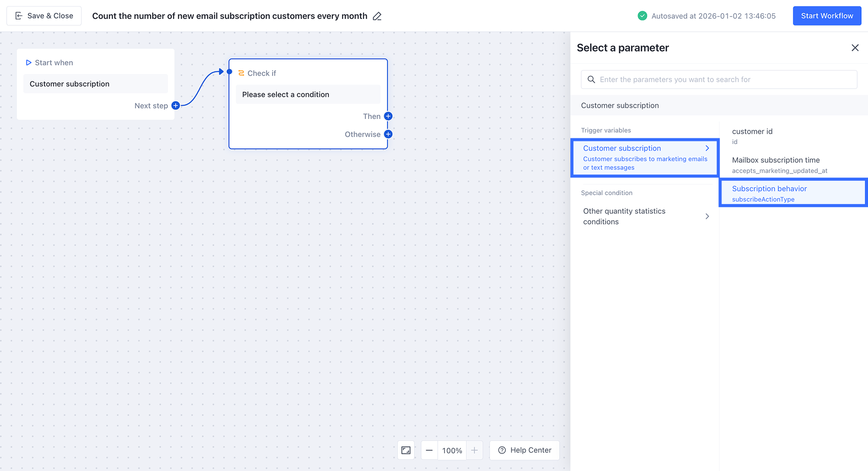Screen dimensions: 868x471
Task: Click the Special condition label
Action: (607, 193)
